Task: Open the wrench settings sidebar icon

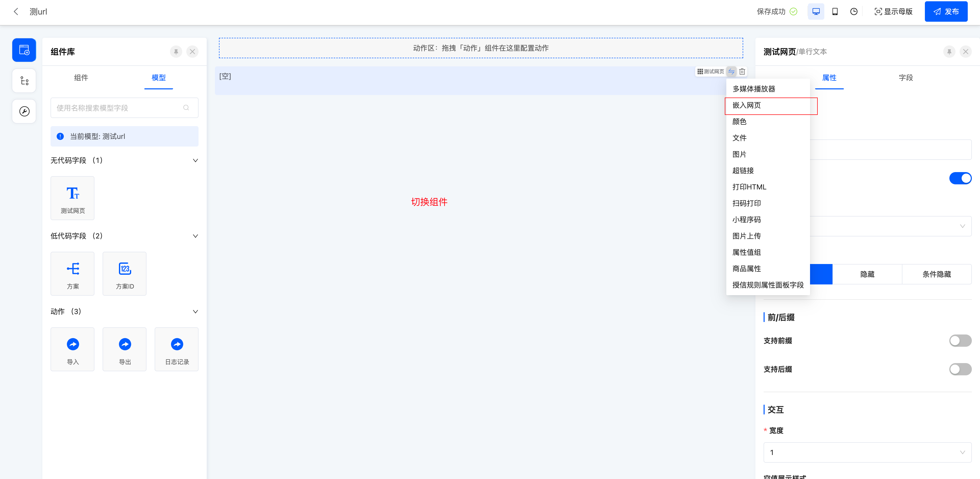Action: click(24, 111)
